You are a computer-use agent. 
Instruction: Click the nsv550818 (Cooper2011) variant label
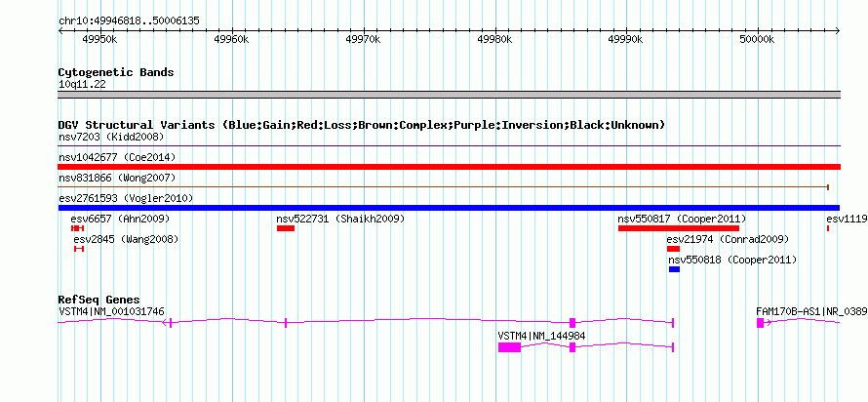click(733, 260)
